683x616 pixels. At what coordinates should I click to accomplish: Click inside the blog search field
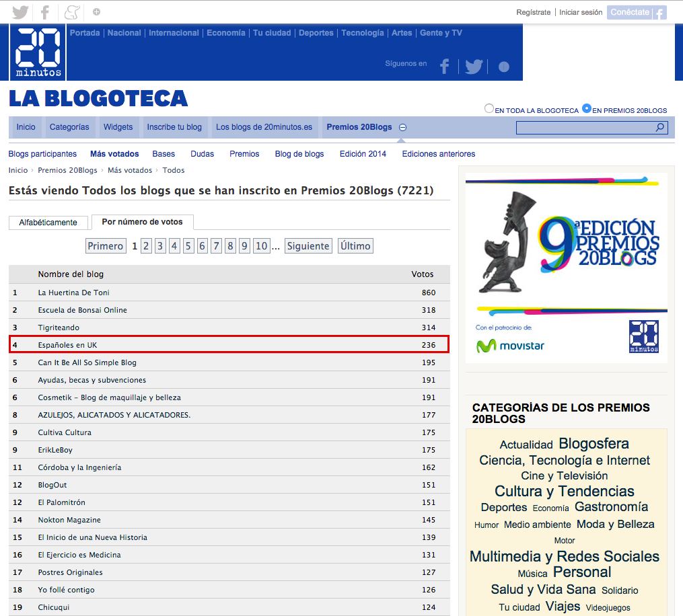[x=584, y=127]
